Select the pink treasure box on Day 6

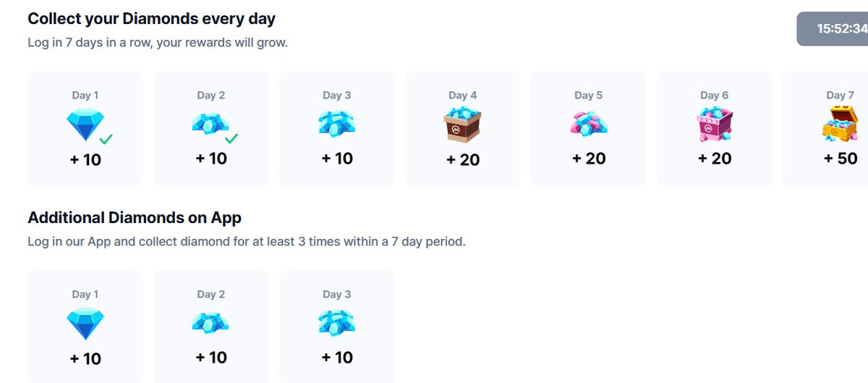[714, 124]
